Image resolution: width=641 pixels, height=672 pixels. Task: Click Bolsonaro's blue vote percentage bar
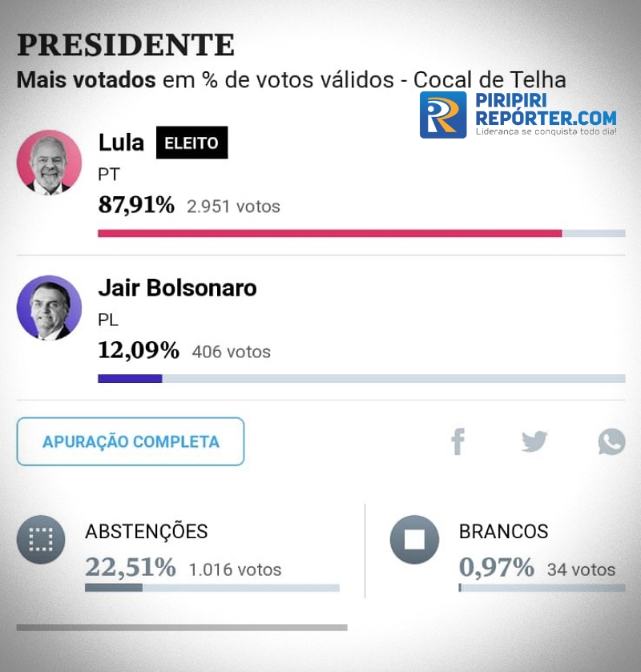[x=130, y=378]
